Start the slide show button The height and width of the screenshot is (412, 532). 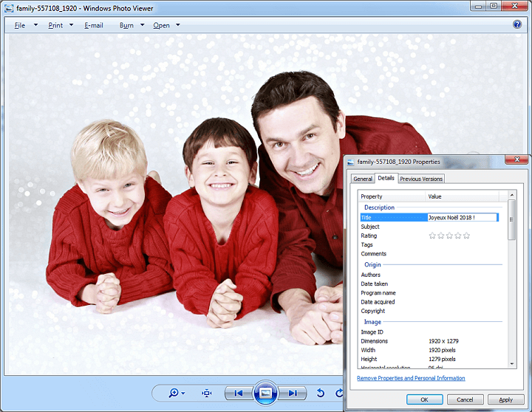(x=265, y=393)
